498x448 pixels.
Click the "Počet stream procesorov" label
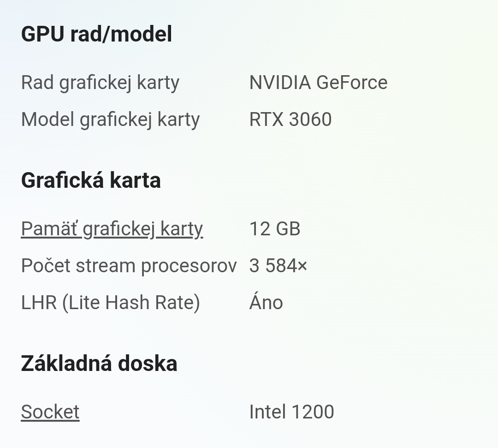(x=128, y=265)
